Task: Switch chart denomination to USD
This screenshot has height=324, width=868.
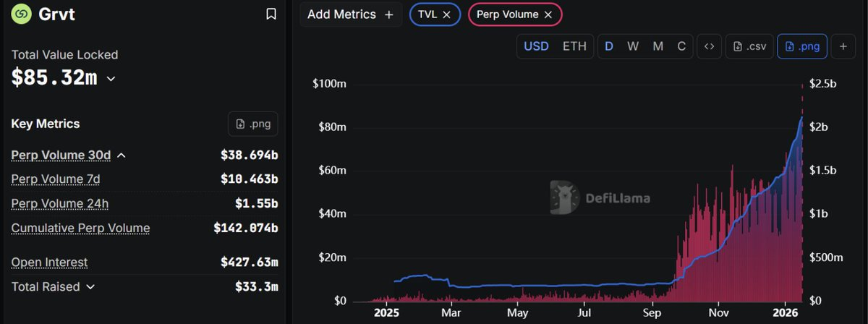Action: click(536, 46)
